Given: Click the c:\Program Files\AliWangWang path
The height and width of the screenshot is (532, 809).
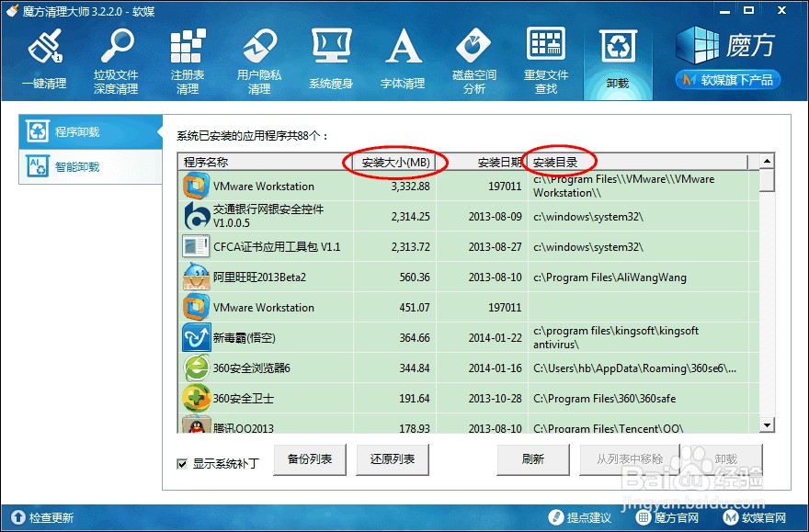Looking at the screenshot, I should pyautogui.click(x=610, y=277).
